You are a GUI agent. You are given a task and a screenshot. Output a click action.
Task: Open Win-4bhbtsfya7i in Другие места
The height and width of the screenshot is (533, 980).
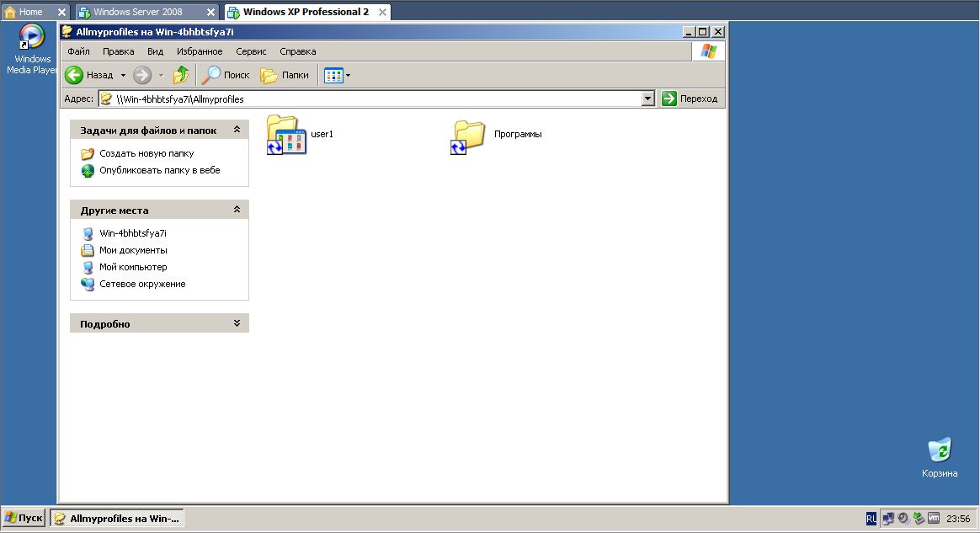(132, 233)
